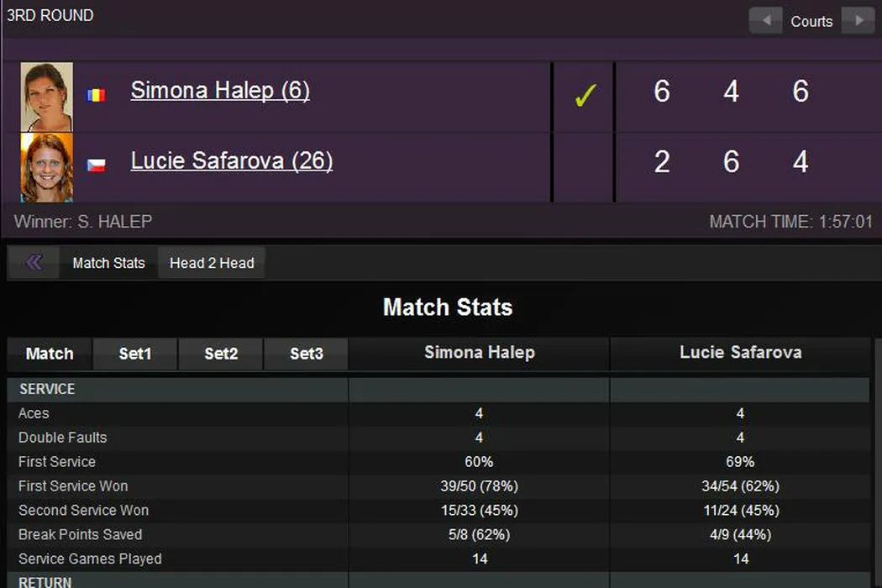Click the next court right arrow
882x588 pixels.
click(858, 21)
